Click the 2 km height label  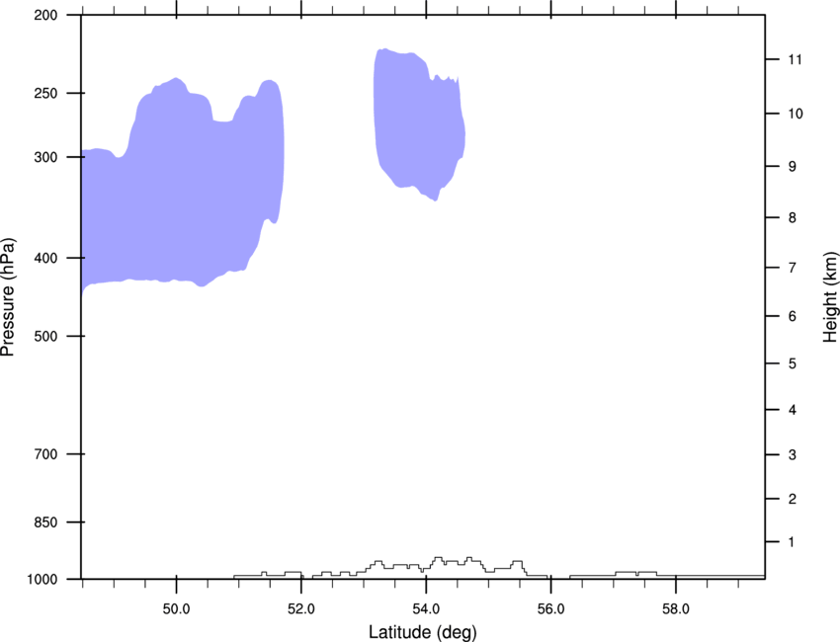point(793,499)
